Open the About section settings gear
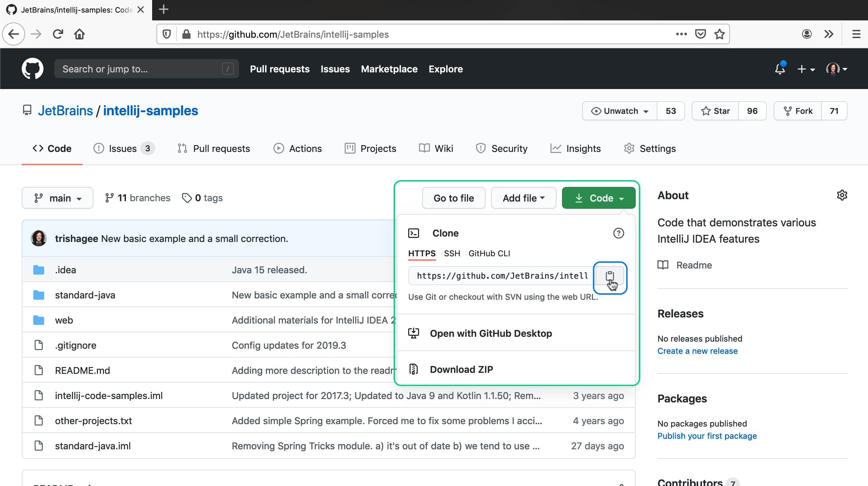The height and width of the screenshot is (486, 868). click(842, 195)
